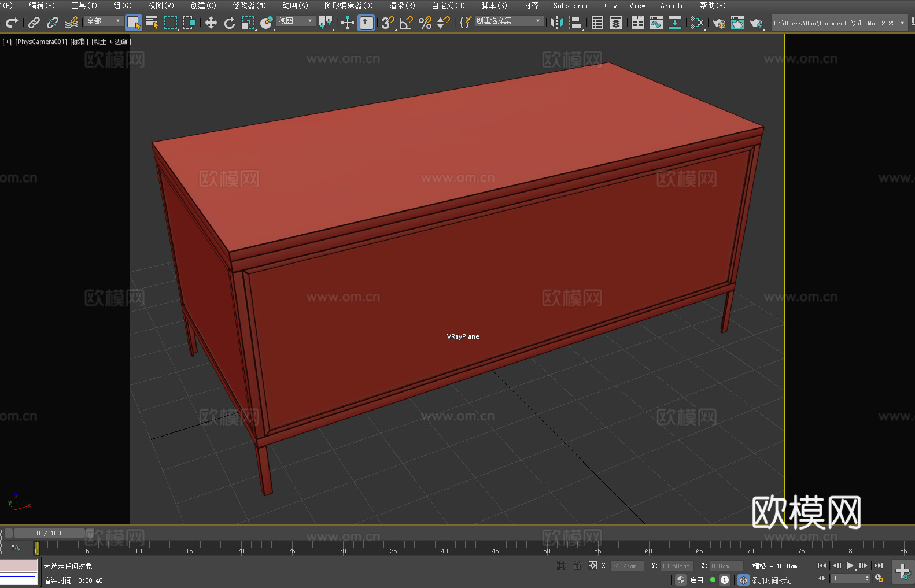The image size is (915, 588).
Task: Expand the 全部 selection filter dropdown
Action: click(x=104, y=21)
